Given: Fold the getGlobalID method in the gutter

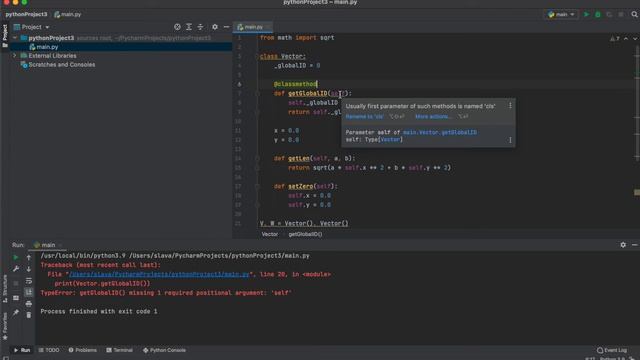Looking at the screenshot, I should pyautogui.click(x=257, y=93).
